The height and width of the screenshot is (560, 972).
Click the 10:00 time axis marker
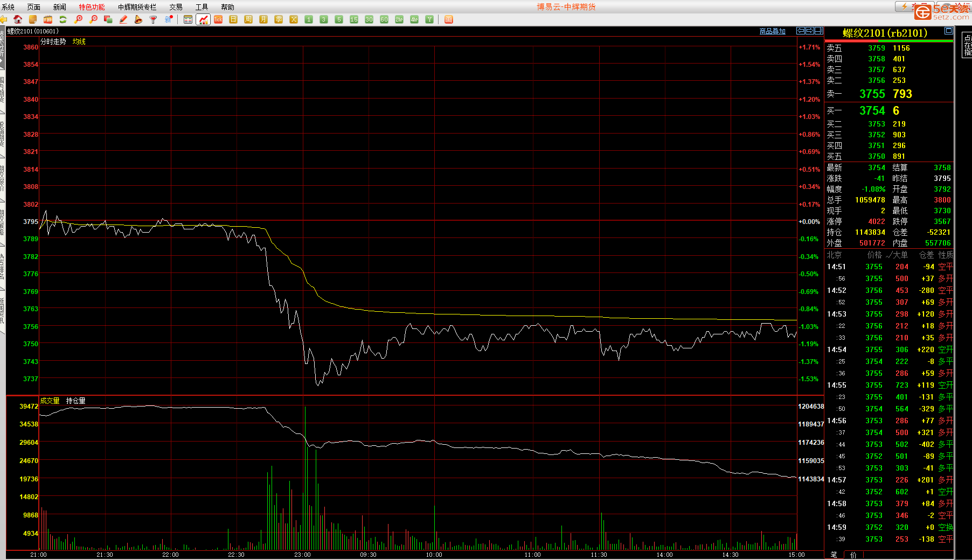[x=434, y=555]
